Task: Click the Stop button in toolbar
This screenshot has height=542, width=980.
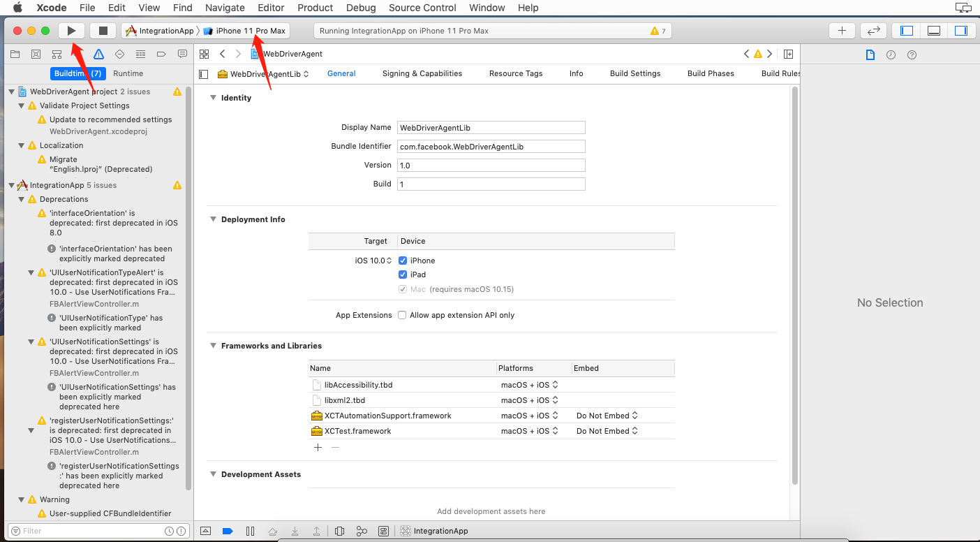Action: pos(103,31)
